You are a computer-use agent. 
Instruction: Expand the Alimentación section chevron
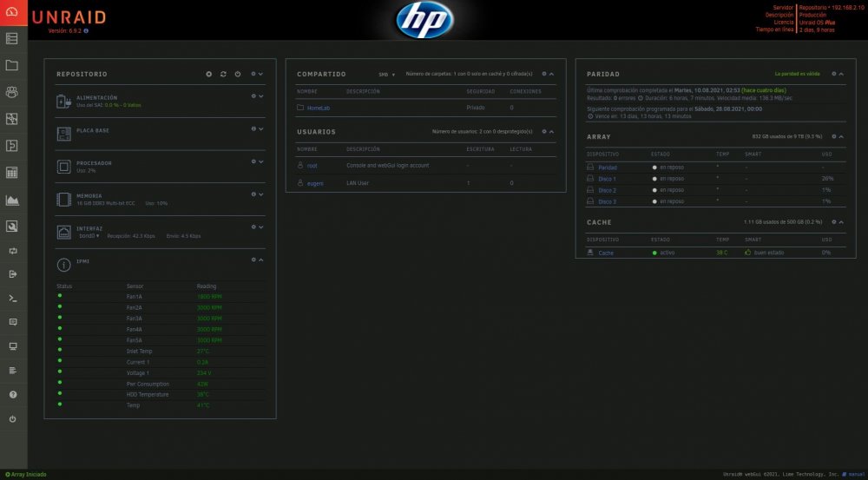point(260,95)
